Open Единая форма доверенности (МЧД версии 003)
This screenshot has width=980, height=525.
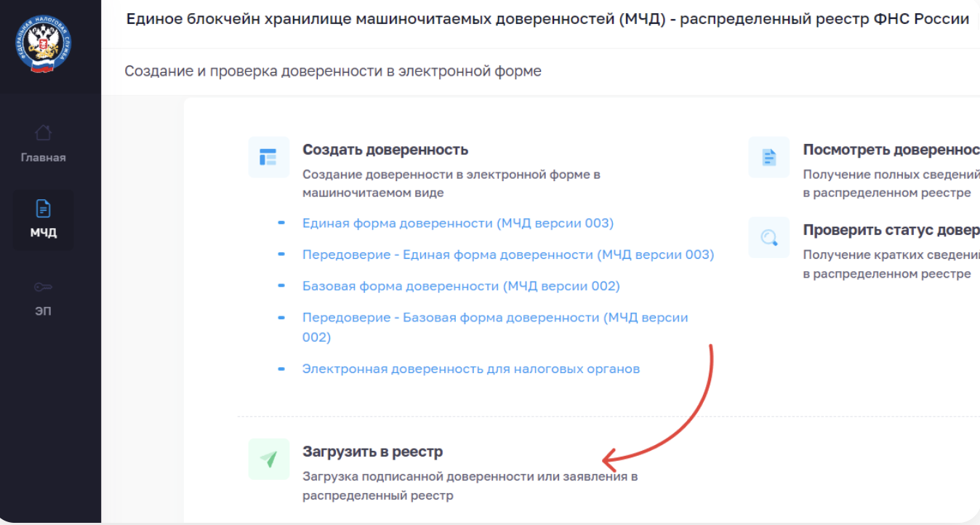pyautogui.click(x=457, y=223)
